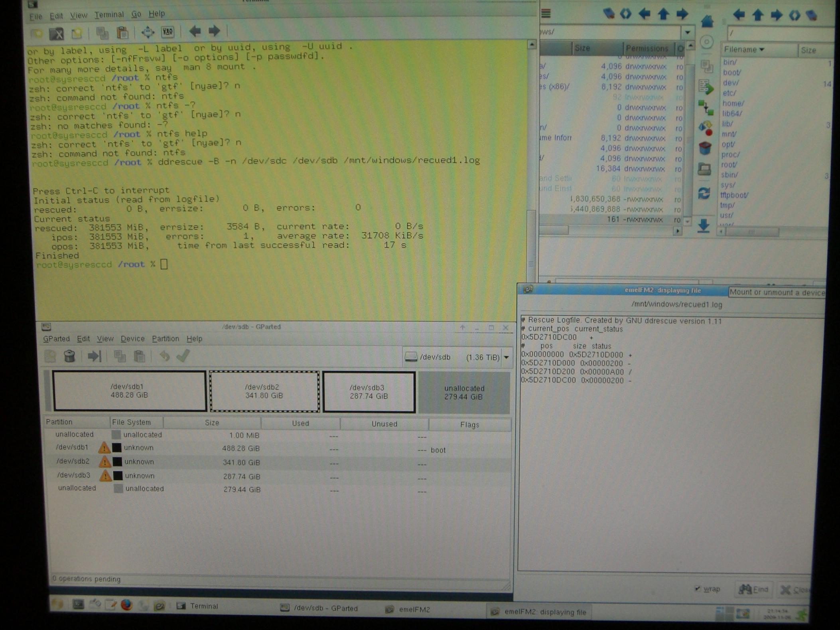Toggle the wrap checkbox in file viewer
The width and height of the screenshot is (840, 630).
click(x=697, y=589)
